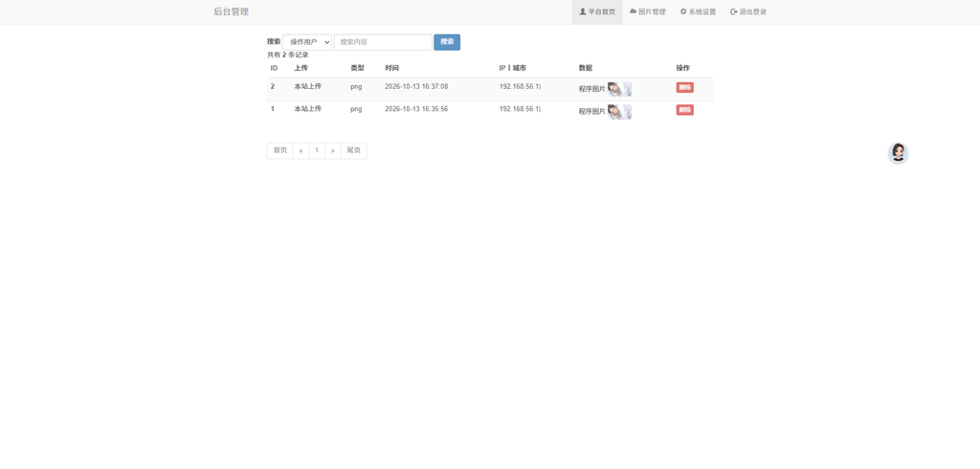Click png type cell in row ID 1
980x469 pixels.
356,109
